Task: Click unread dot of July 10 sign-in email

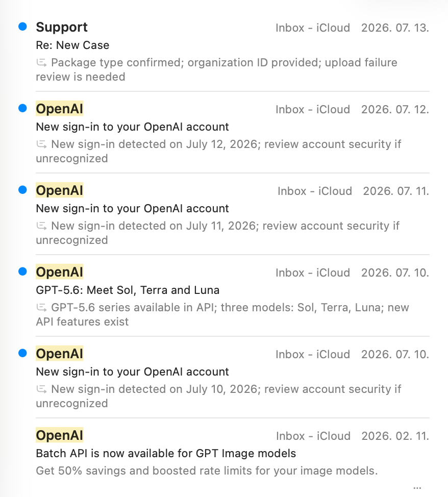Action: [22, 353]
